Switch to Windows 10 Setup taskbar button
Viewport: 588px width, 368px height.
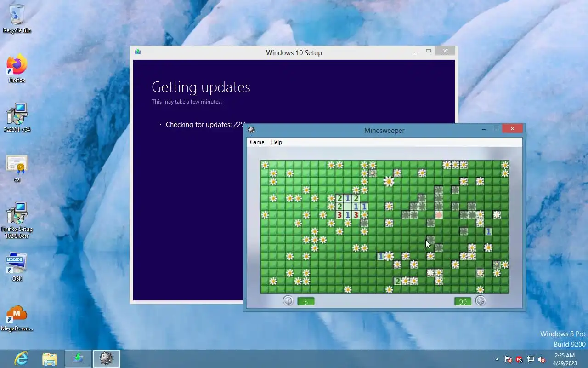[78, 359]
